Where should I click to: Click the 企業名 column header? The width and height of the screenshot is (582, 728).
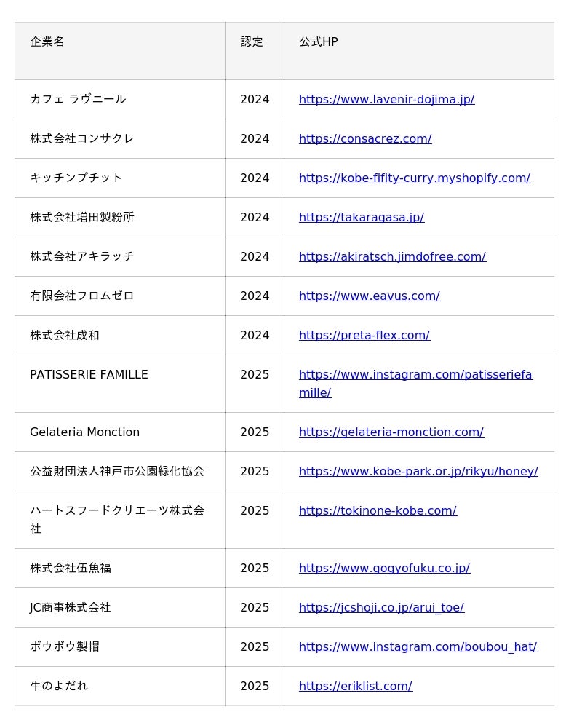coord(47,42)
